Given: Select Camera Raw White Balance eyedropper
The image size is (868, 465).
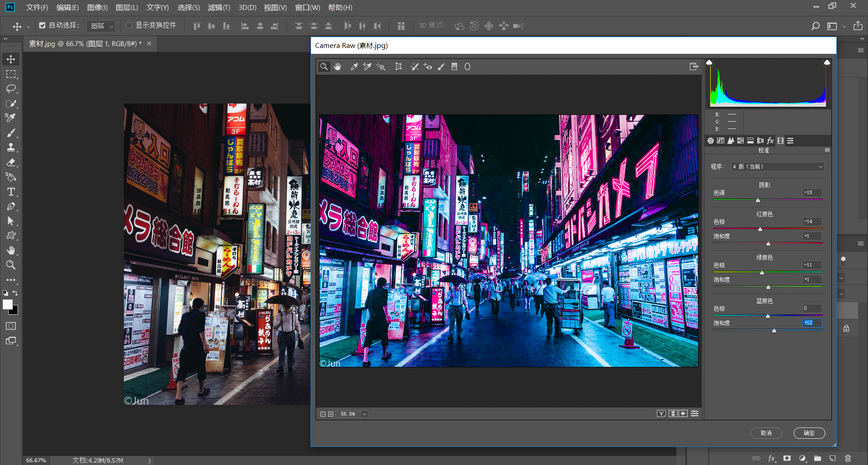Looking at the screenshot, I should [354, 66].
